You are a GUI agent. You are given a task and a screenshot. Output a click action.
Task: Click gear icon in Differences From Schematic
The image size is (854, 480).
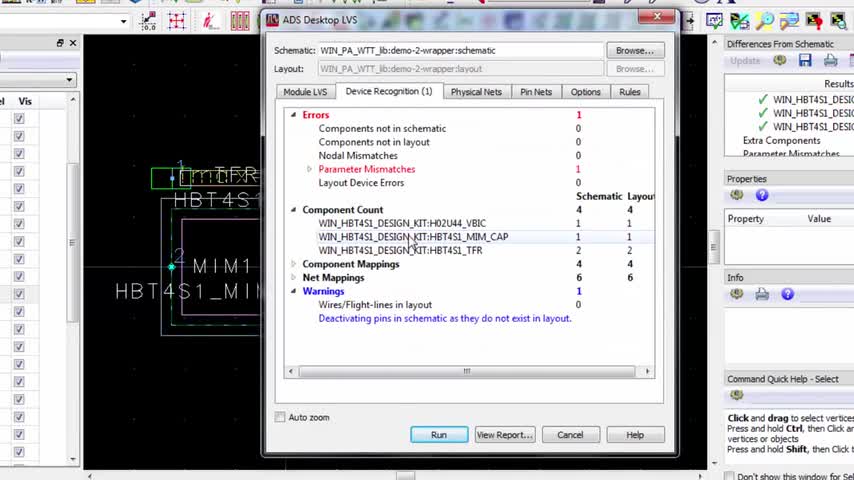[x=780, y=60]
